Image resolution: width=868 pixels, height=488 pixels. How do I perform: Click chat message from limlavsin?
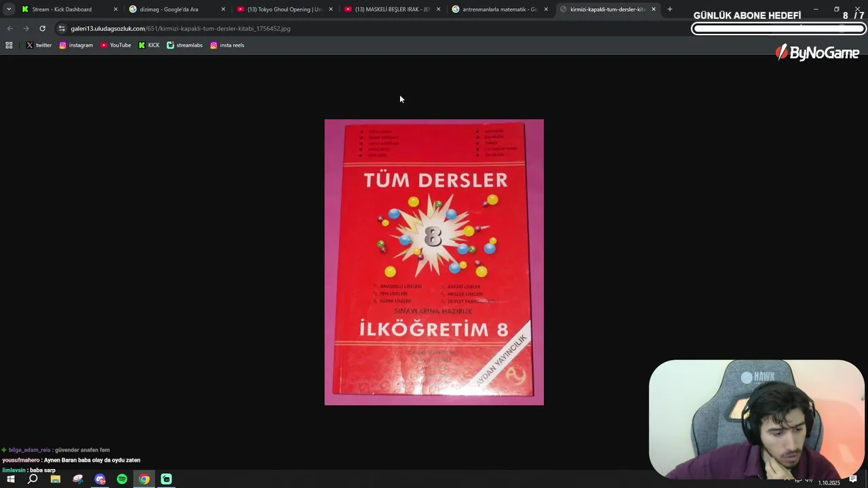coord(29,470)
